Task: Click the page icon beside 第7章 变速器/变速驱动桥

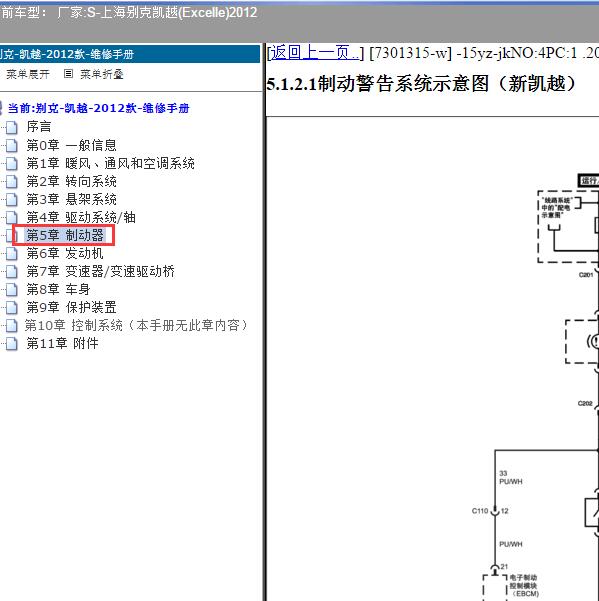Action: coord(12,271)
